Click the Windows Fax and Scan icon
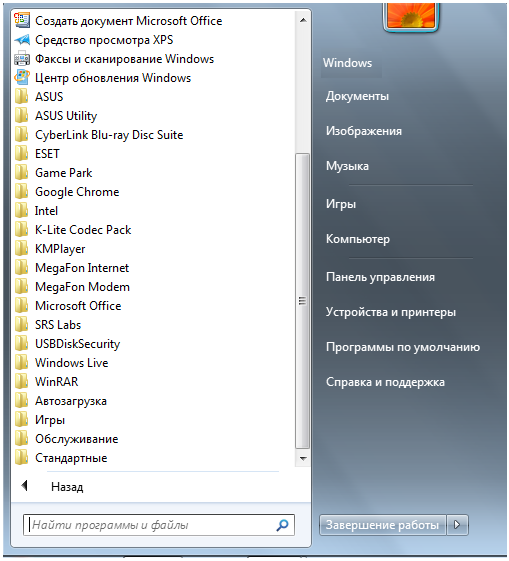The width and height of the screenshot is (509, 561). (x=22, y=59)
